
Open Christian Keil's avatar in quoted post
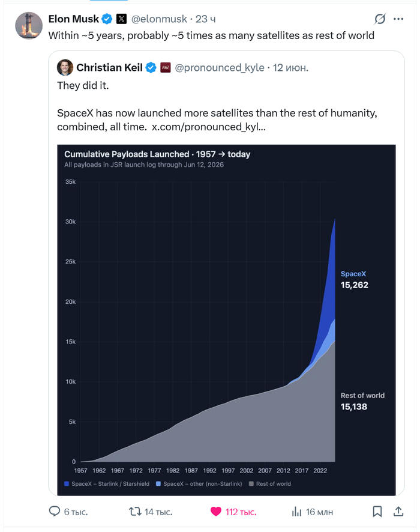pos(65,67)
